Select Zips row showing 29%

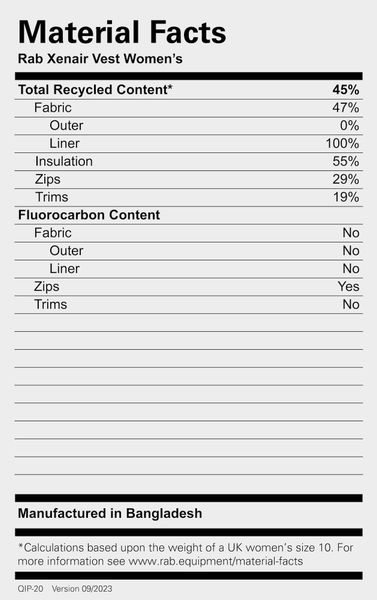(x=189, y=179)
